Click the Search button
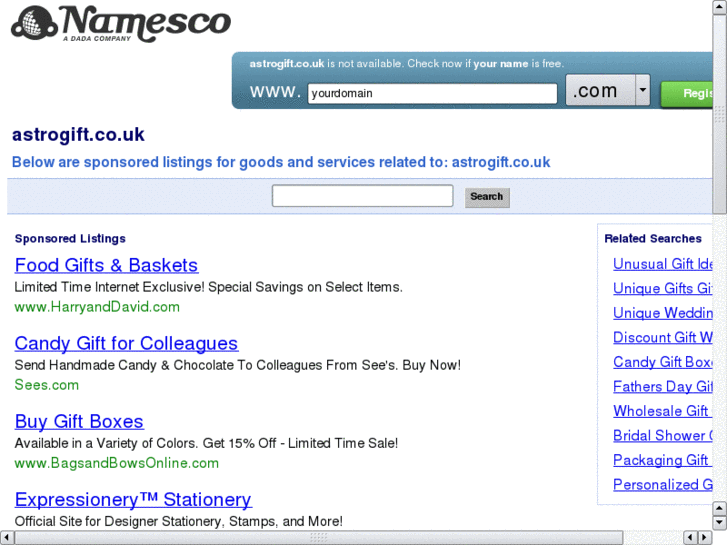727x545 pixels. 487,197
